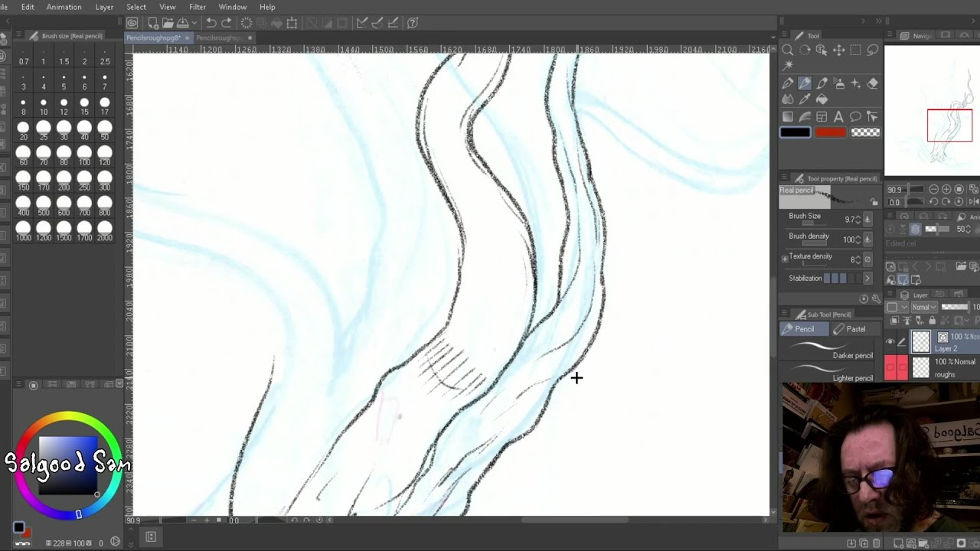Expand Stabilization settings arrow
The image size is (980, 551).
tap(867, 279)
